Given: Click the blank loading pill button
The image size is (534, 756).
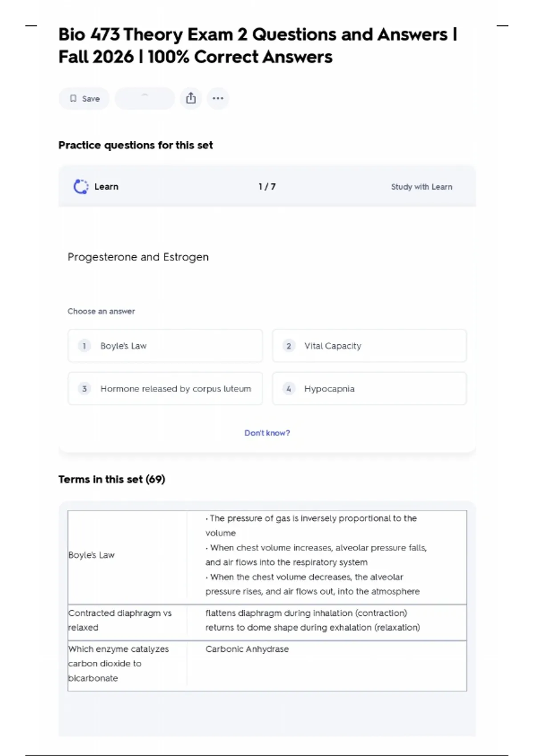Looking at the screenshot, I should pos(145,98).
